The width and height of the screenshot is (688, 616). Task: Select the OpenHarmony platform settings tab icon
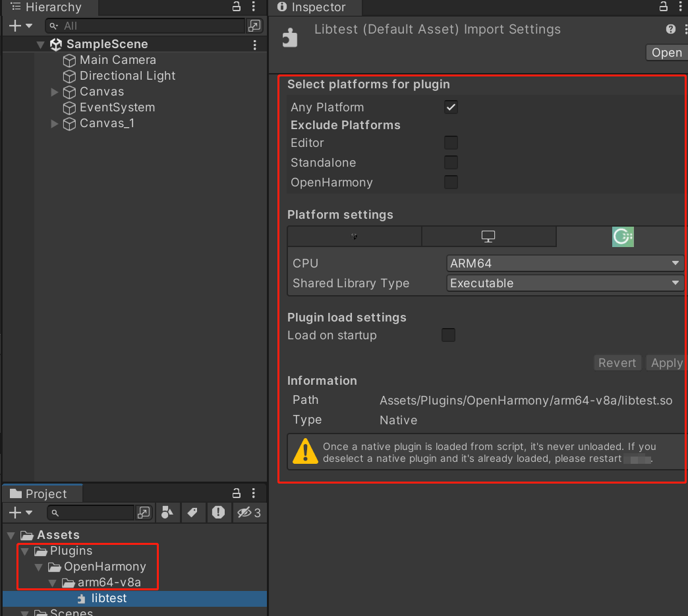point(622,237)
